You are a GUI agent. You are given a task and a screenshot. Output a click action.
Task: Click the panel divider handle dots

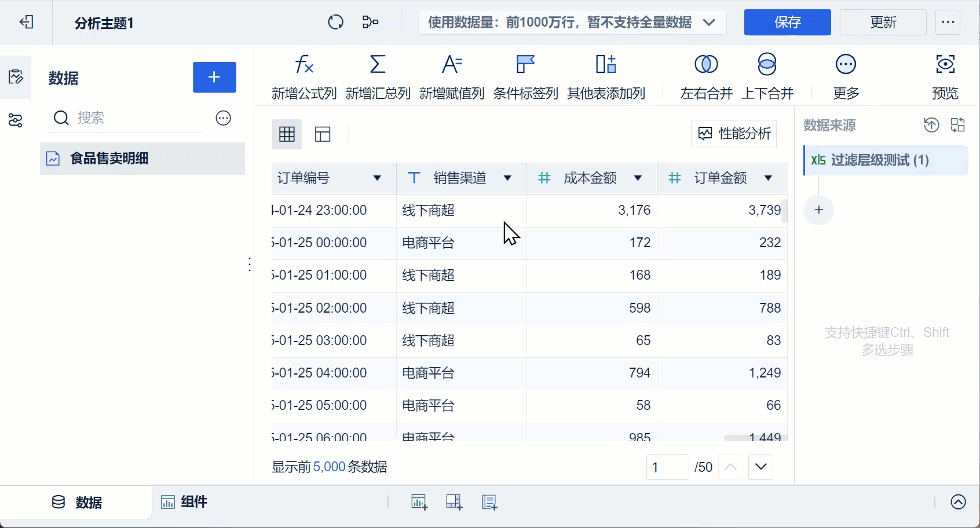click(250, 265)
